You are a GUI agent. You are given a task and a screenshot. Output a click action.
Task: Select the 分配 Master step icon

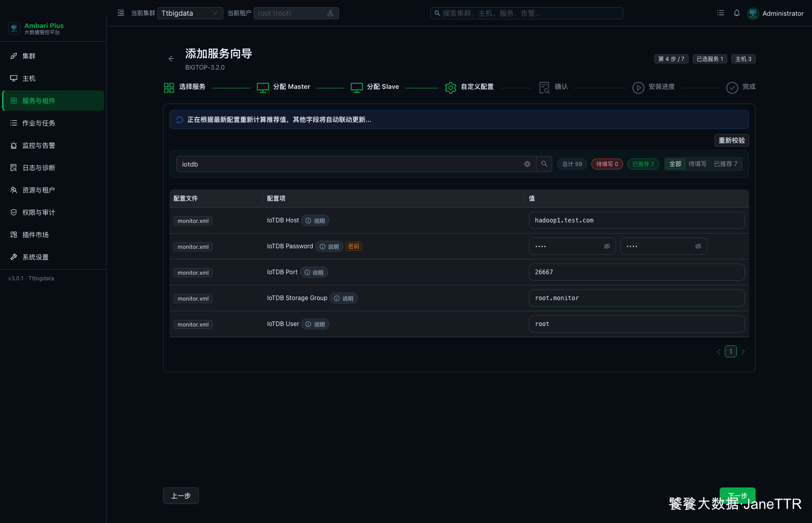click(263, 88)
